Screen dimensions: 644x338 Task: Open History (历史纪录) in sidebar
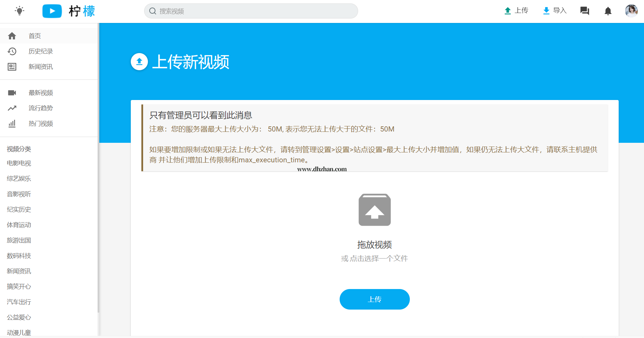point(40,51)
